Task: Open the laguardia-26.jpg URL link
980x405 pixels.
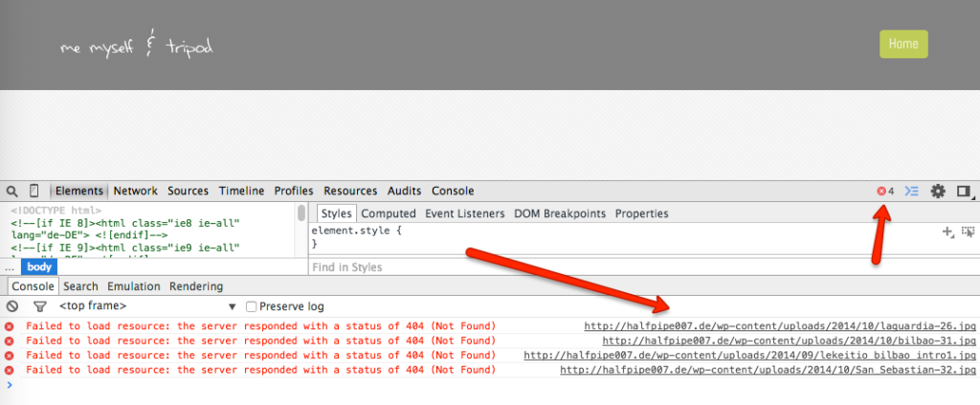Action: pyautogui.click(x=780, y=326)
